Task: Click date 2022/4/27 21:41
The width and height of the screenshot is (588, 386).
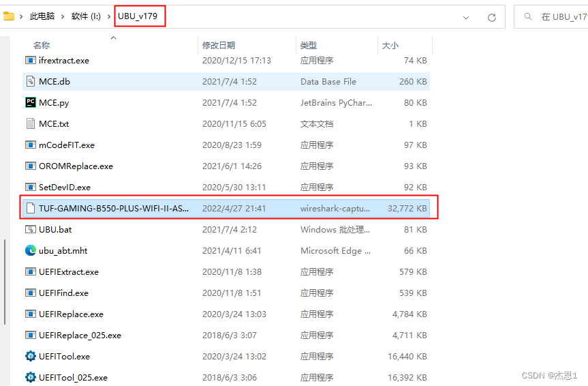Action: [234, 209]
